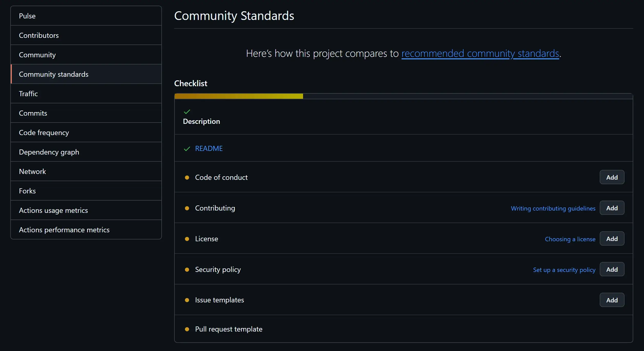Click Set up a security policy link

point(564,270)
